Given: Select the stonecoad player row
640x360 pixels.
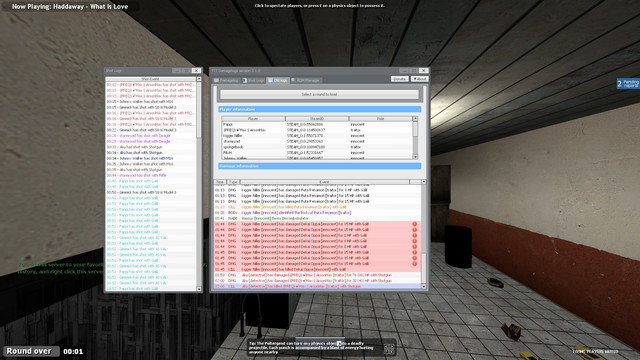Looking at the screenshot, I should pyautogui.click(x=317, y=141).
